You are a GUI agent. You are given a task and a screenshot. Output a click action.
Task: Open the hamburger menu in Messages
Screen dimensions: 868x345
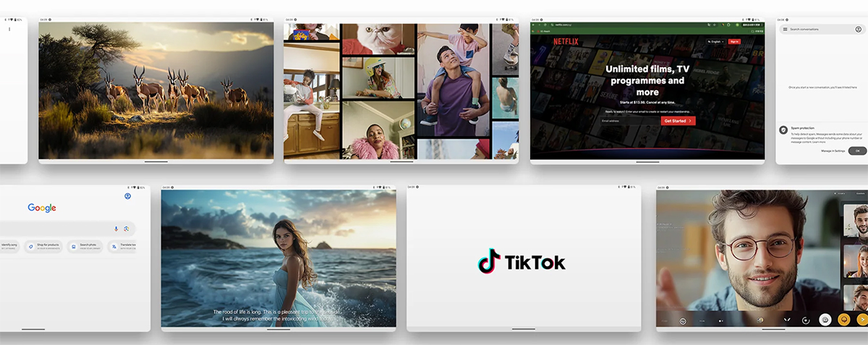(785, 29)
